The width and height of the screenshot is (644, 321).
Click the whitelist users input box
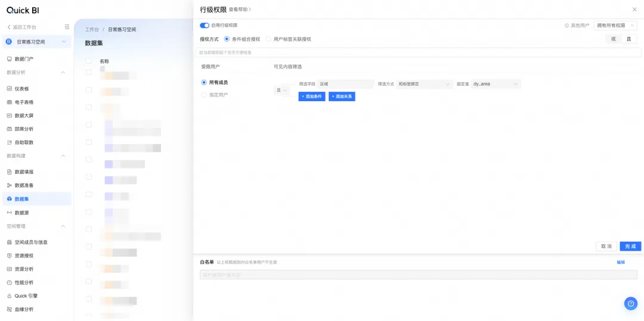coord(419,275)
